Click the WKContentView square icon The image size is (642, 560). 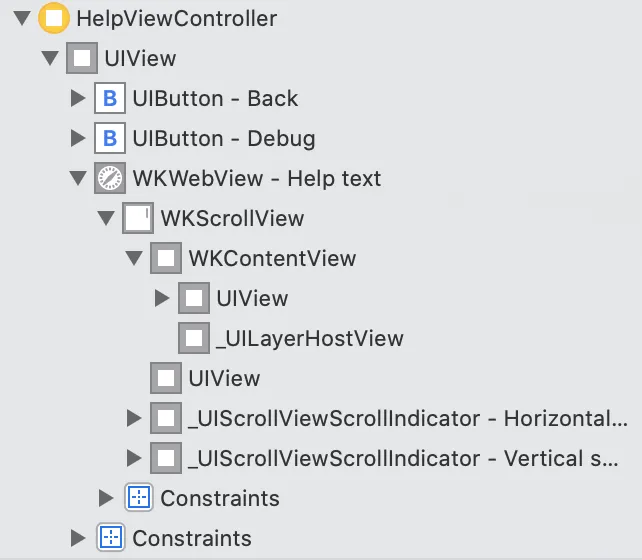[165, 259]
